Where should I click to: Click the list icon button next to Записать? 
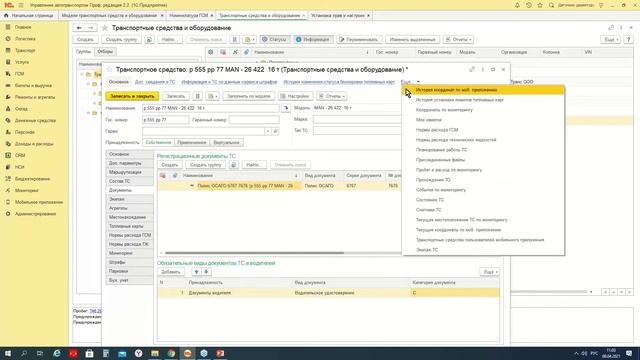pyautogui.click(x=198, y=96)
